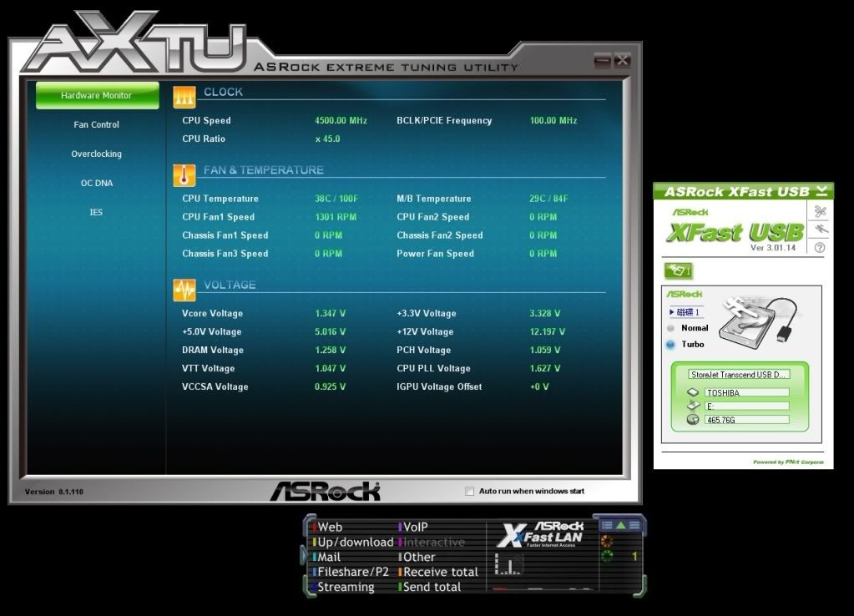Click the +5.0V Voltage value 5.016 V
This screenshot has width=854, height=616.
click(330, 331)
